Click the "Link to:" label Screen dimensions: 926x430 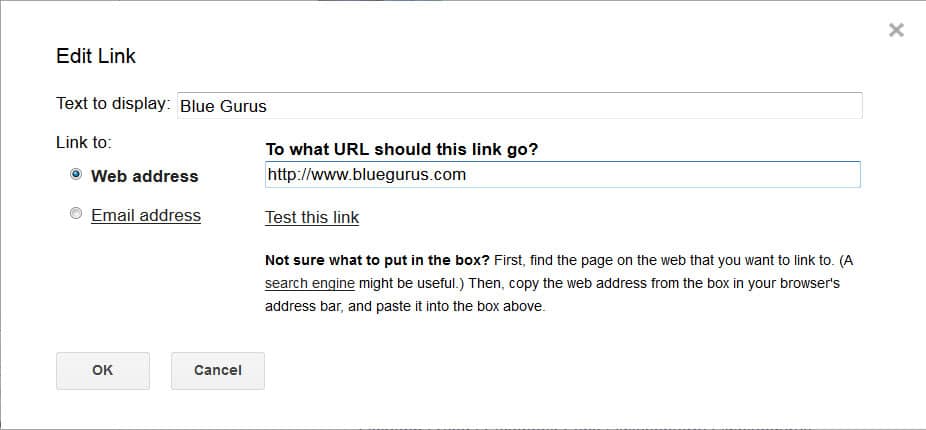tap(84, 143)
